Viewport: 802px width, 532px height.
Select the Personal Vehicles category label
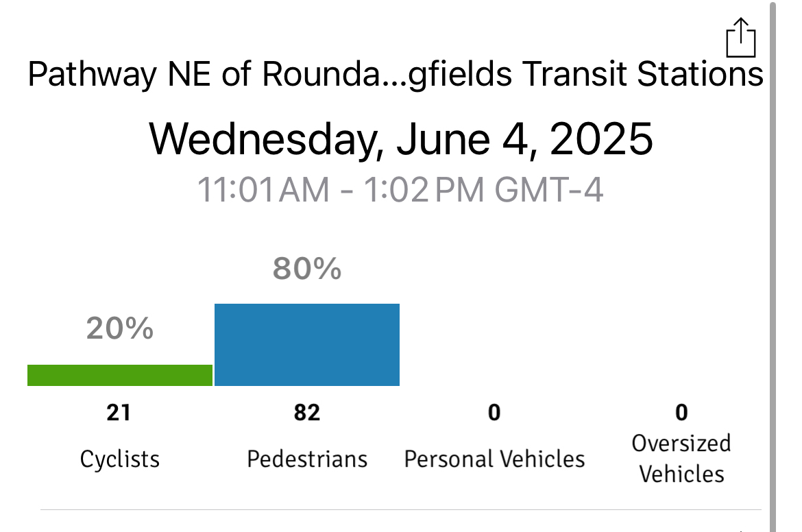(x=494, y=459)
